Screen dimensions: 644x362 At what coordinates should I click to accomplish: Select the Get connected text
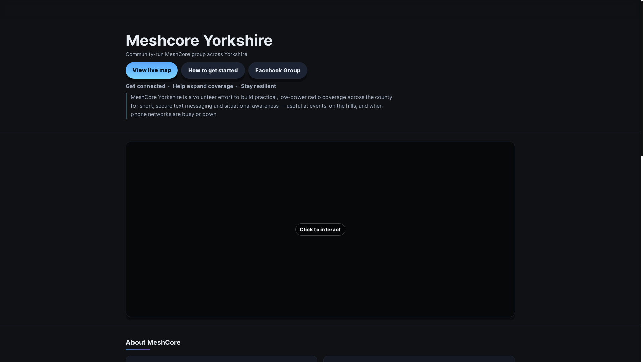click(x=146, y=86)
